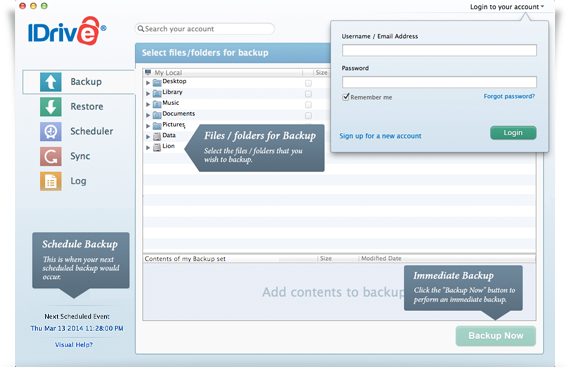Viewport: 570px width, 367px height.
Task: Select the Library folder name
Action: [172, 92]
